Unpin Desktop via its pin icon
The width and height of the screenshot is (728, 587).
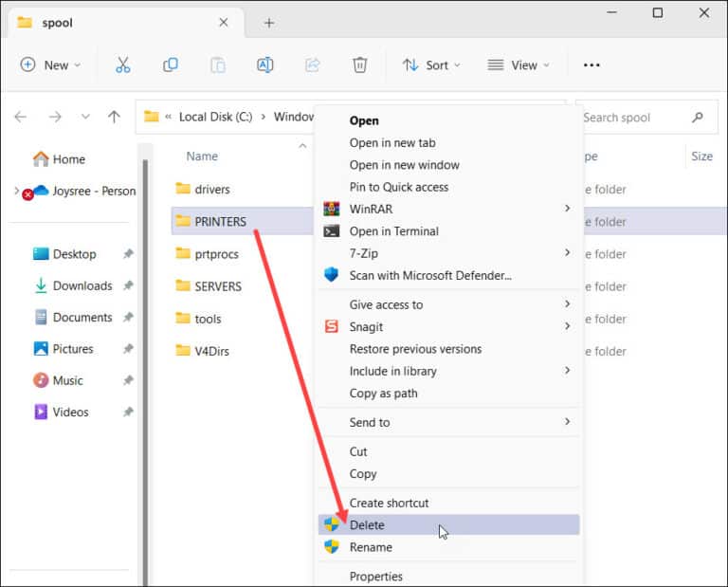click(x=128, y=253)
